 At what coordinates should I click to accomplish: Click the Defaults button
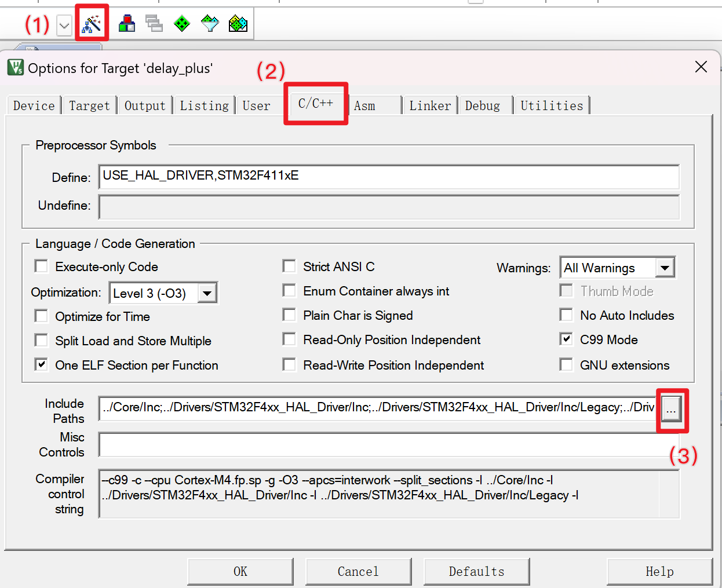[476, 572]
